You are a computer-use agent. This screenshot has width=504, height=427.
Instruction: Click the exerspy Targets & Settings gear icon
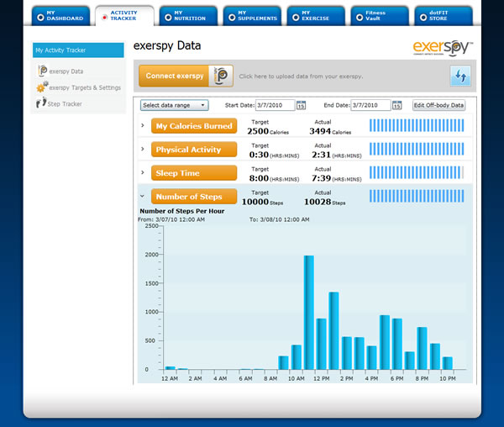42,87
